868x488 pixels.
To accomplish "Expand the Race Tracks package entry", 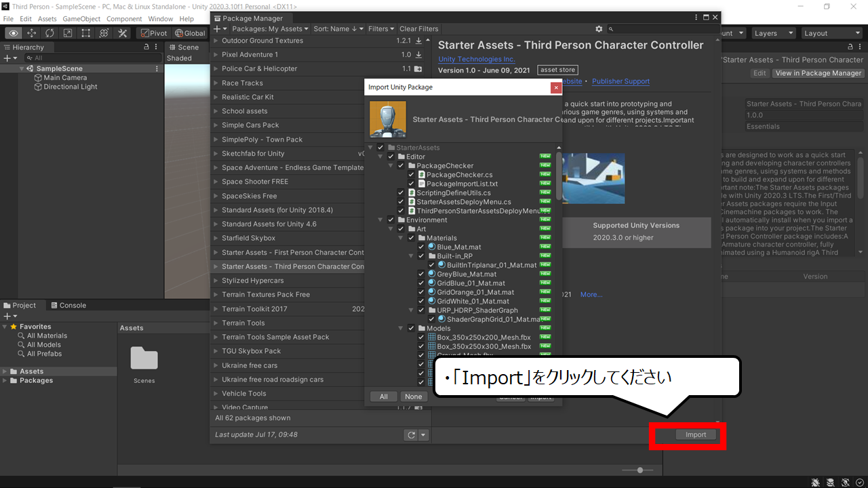I will [215, 83].
